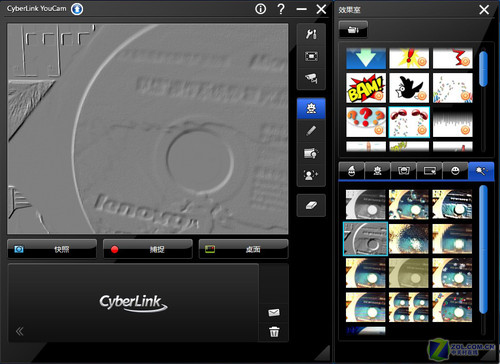
Task: Switch to the gadget effects tab
Action: [x=377, y=171]
